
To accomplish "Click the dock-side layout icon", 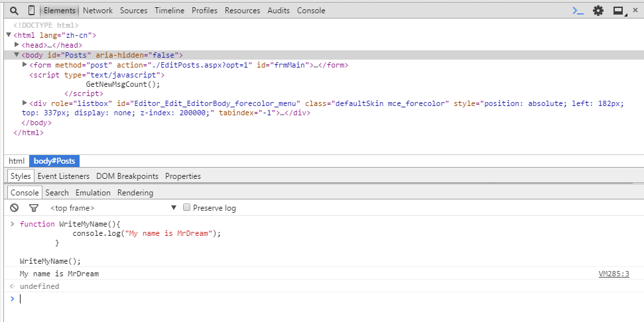I will tap(617, 11).
